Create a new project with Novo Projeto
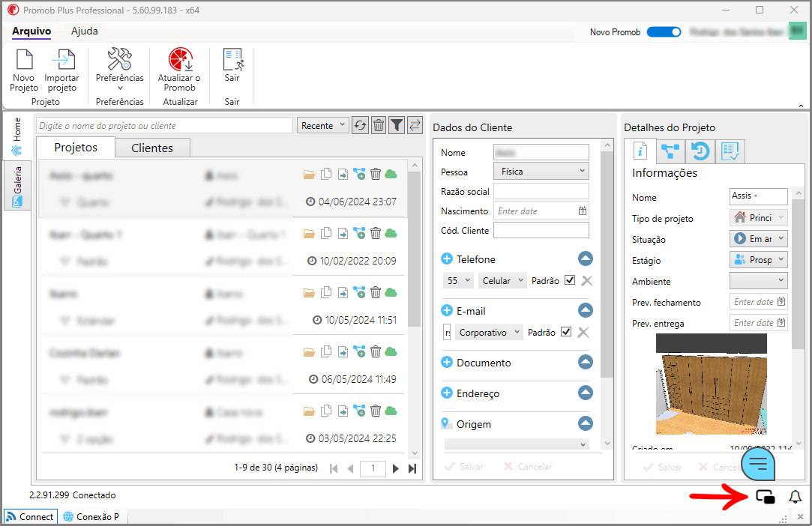812x526 pixels. point(24,70)
